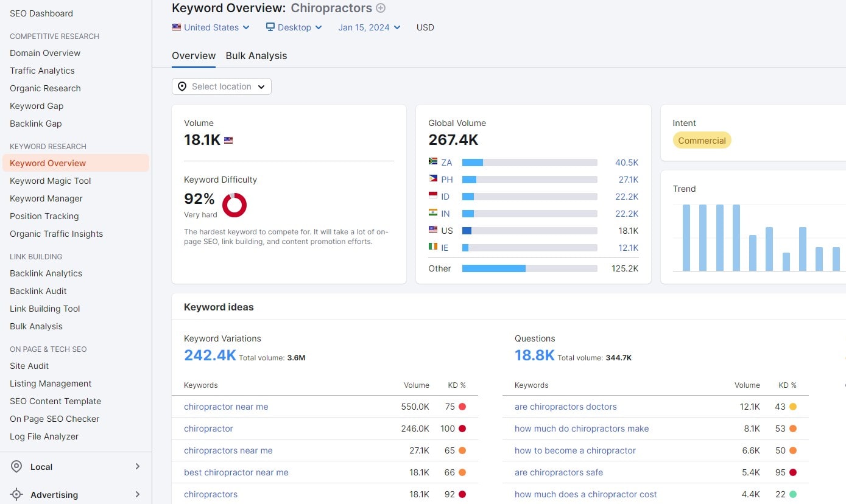Screen dimensions: 846x504
Task: Open Domain Overview in sidebar
Action: click(x=45, y=53)
